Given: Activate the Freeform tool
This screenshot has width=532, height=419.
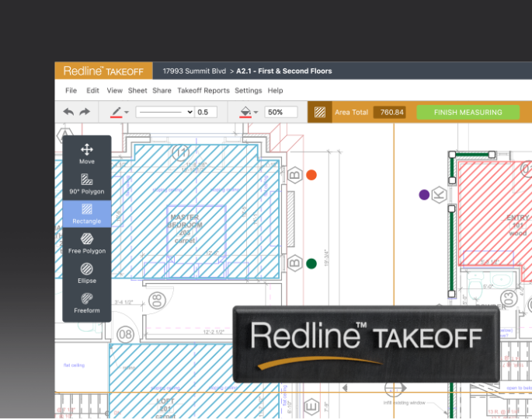Looking at the screenshot, I should 87,302.
